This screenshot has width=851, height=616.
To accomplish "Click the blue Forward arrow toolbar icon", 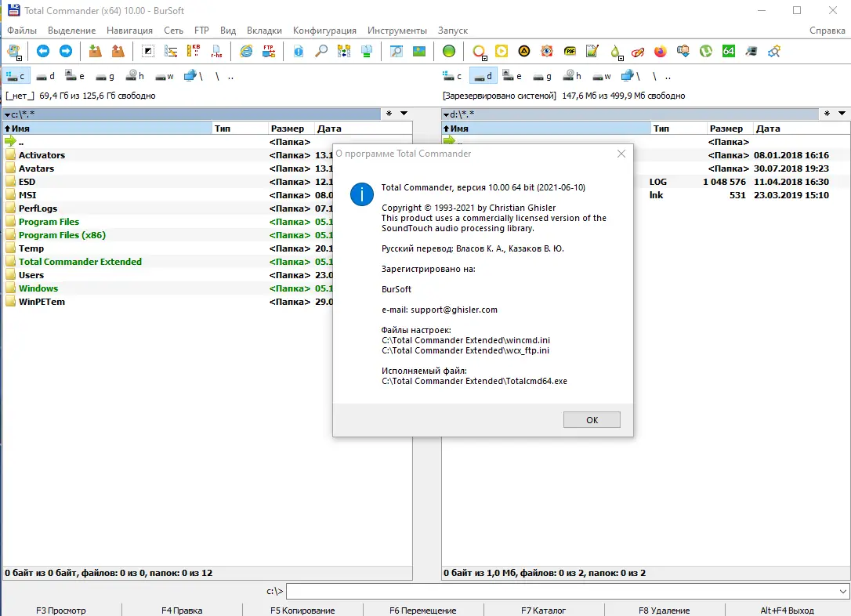I will [66, 51].
